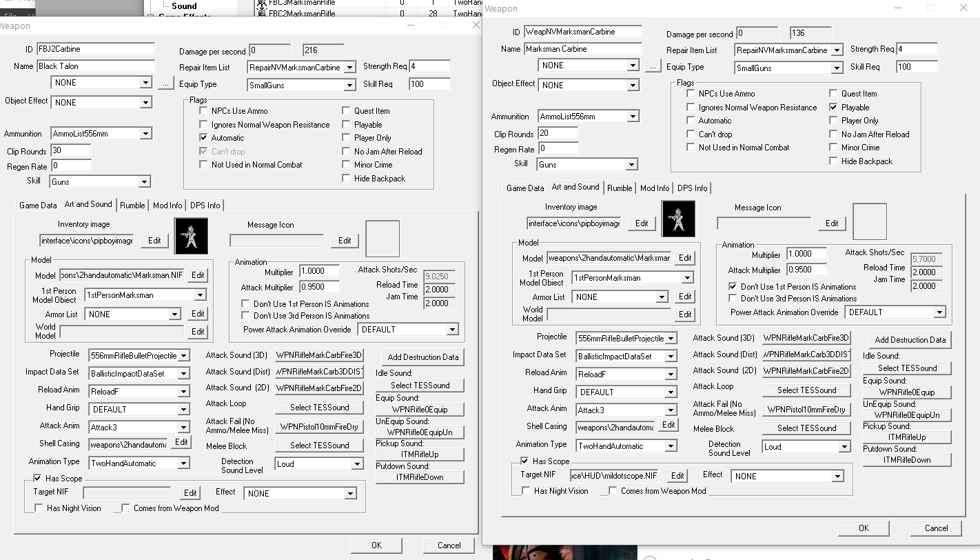The width and height of the screenshot is (980, 560).
Task: Switch to Mod Info tab in Black Talon window
Action: [x=167, y=206]
